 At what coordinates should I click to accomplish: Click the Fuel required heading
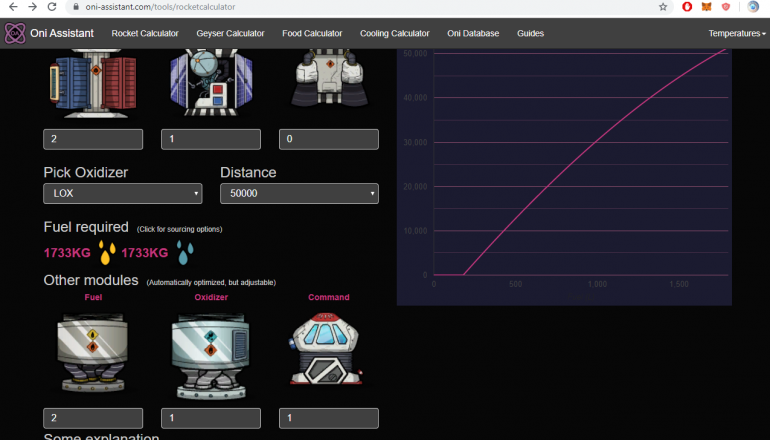(x=86, y=227)
